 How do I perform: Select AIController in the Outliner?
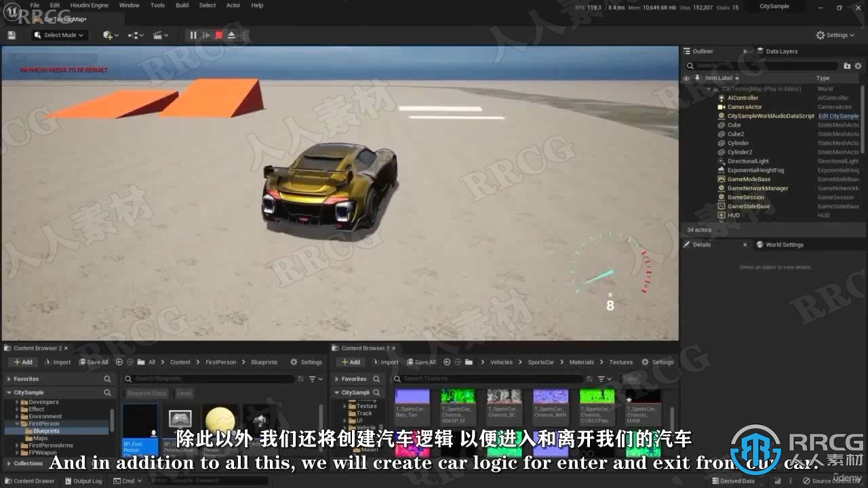(x=743, y=98)
